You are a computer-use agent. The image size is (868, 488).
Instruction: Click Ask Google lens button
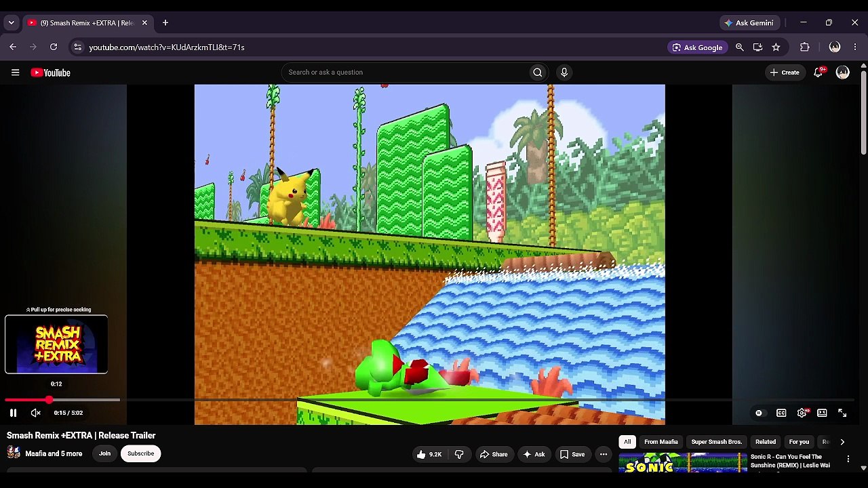697,47
